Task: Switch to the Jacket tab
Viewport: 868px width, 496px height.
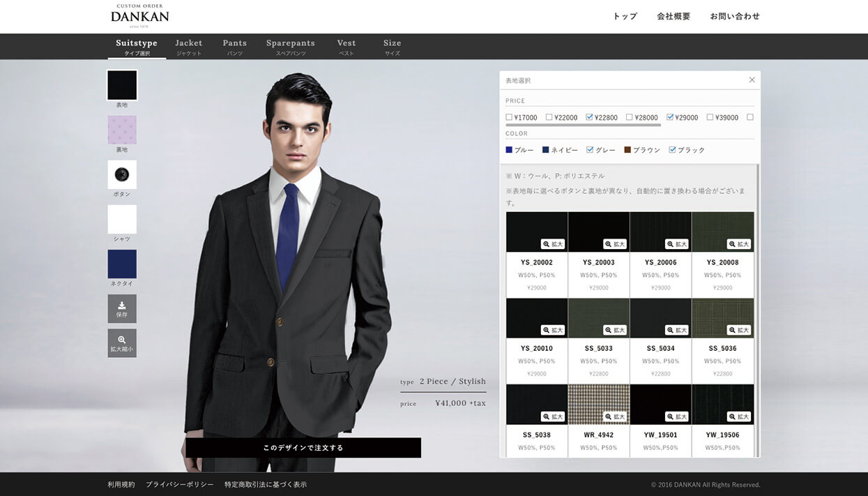Action: [189, 46]
